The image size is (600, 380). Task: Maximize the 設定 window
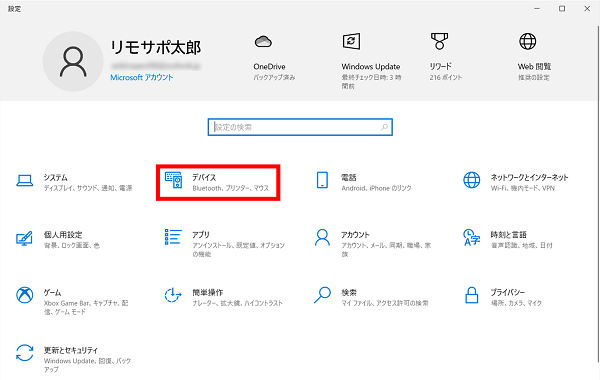click(562, 8)
